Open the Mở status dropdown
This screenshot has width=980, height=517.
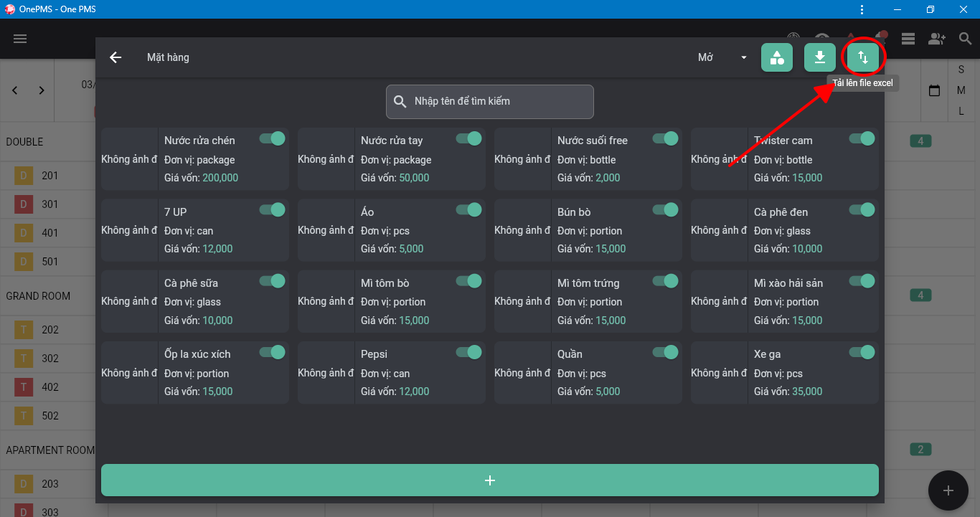tap(722, 57)
